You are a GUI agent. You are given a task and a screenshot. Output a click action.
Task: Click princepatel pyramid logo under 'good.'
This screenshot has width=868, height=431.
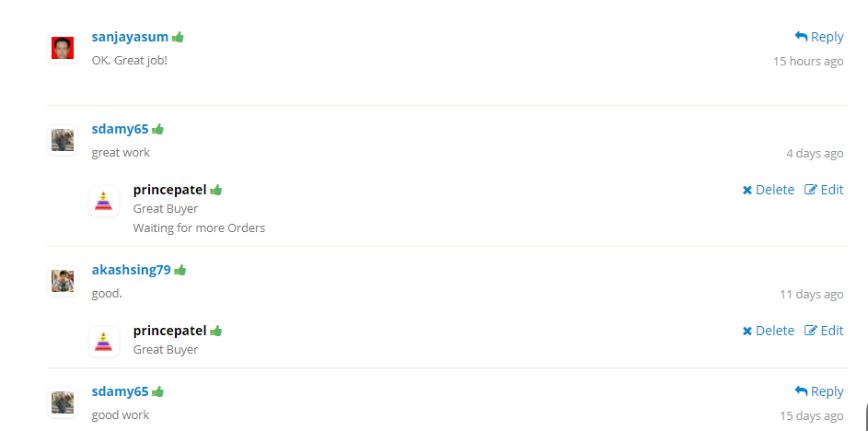pos(104,342)
